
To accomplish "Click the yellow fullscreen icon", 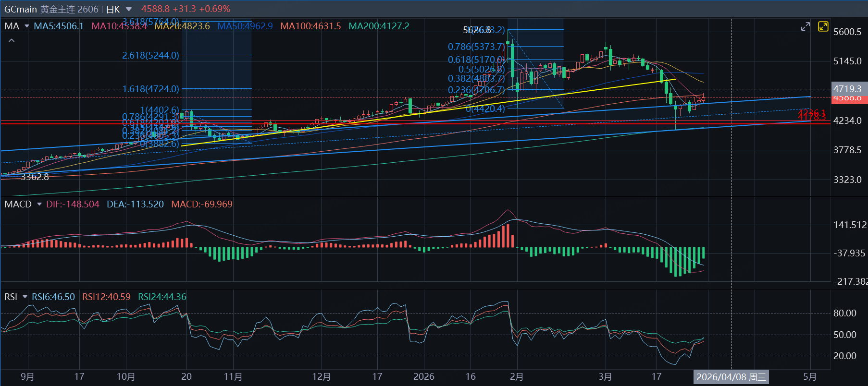I will click(823, 26).
